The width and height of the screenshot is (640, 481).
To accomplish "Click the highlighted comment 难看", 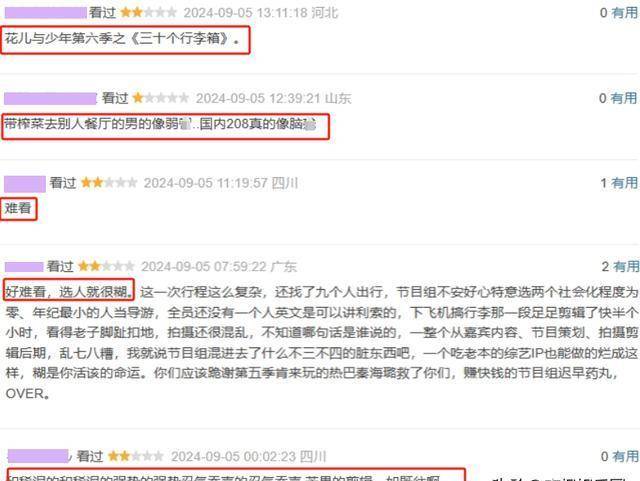I will [18, 208].
